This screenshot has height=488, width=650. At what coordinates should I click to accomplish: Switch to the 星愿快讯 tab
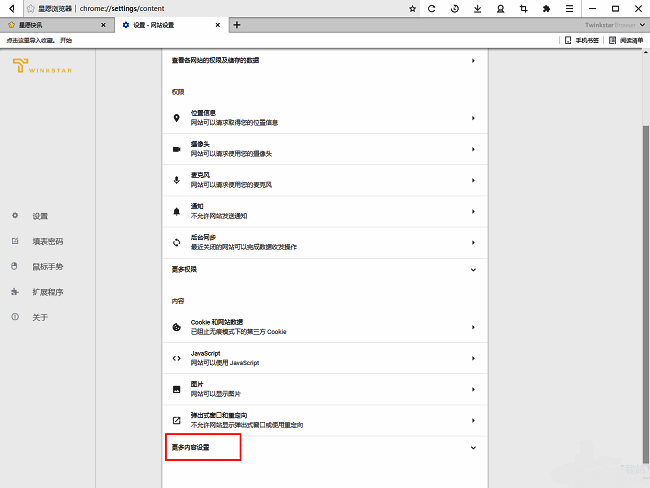50,24
